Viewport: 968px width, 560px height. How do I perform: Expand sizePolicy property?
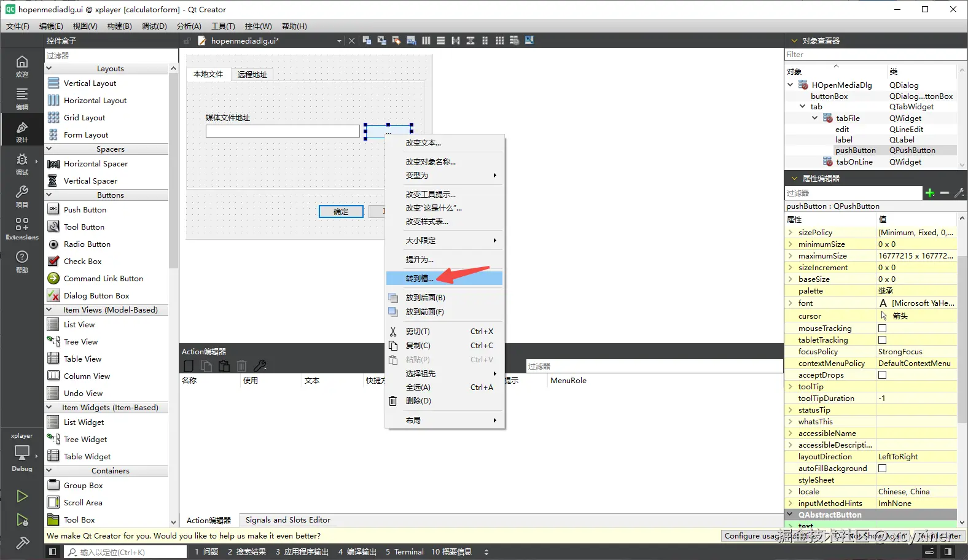(790, 233)
